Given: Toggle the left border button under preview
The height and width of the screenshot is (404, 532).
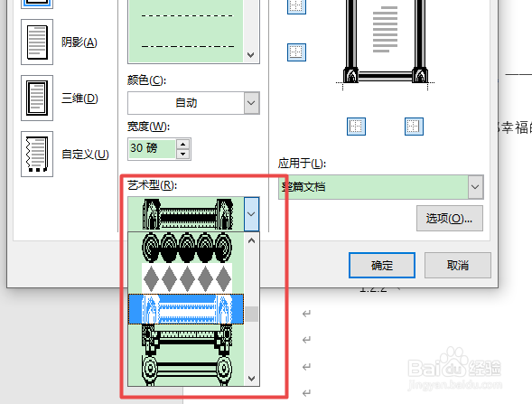Looking at the screenshot, I should click(356, 127).
